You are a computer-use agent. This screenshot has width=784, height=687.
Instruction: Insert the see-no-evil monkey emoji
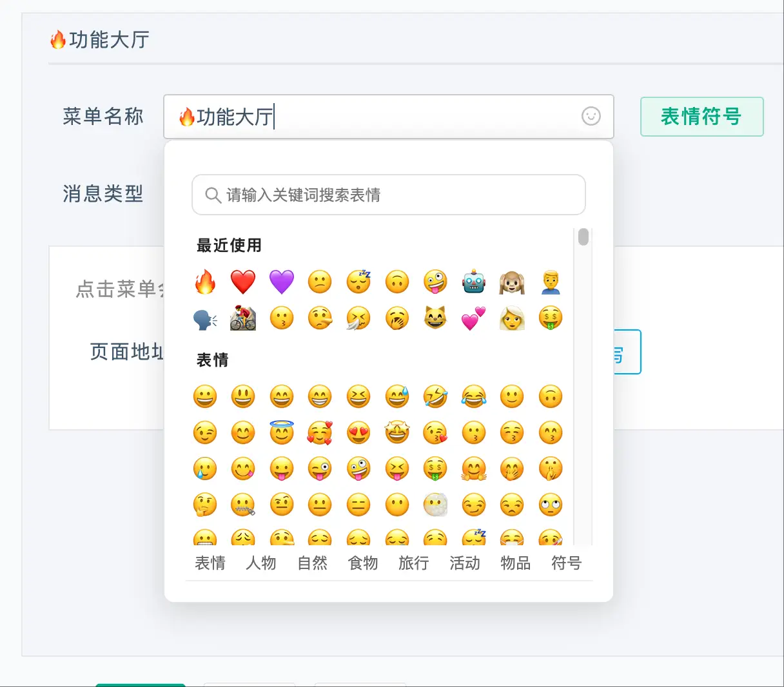coord(512,282)
